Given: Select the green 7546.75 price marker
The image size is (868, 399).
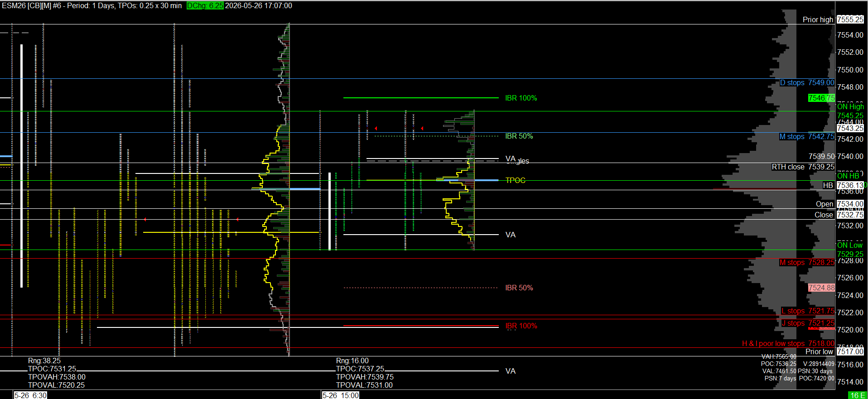Looking at the screenshot, I should click(x=821, y=98).
